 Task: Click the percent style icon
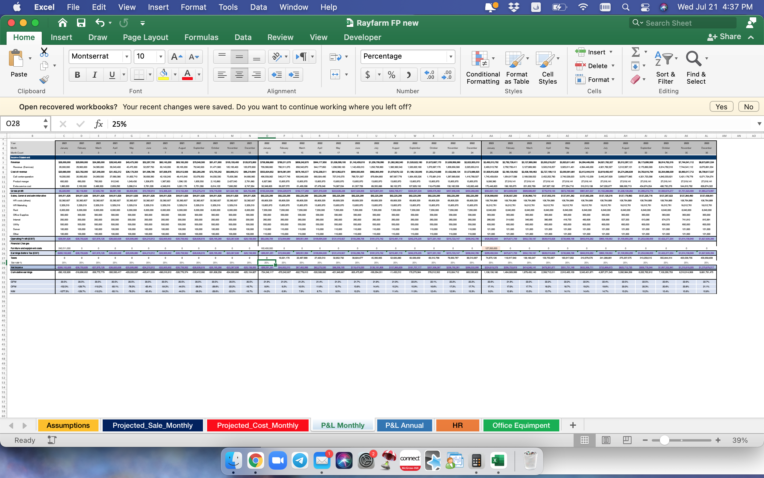pos(391,75)
